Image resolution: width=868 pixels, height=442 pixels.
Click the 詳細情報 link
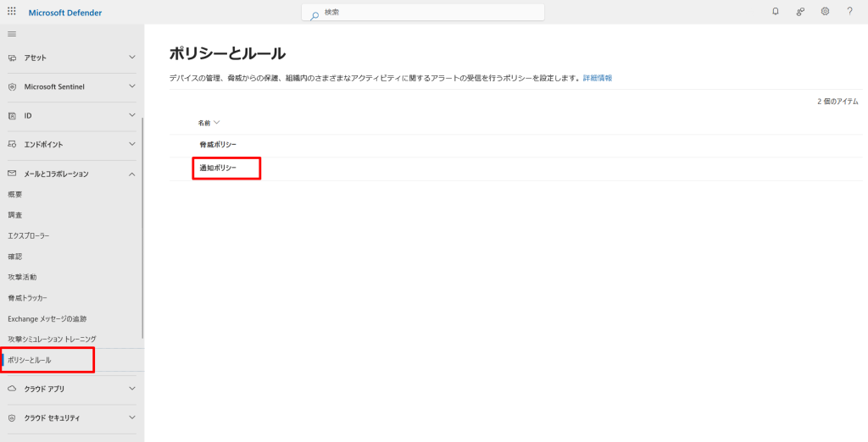(597, 78)
